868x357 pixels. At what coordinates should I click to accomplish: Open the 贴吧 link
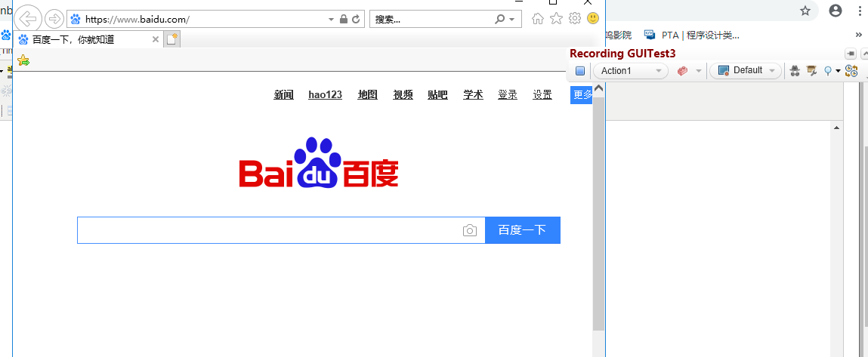pyautogui.click(x=438, y=94)
